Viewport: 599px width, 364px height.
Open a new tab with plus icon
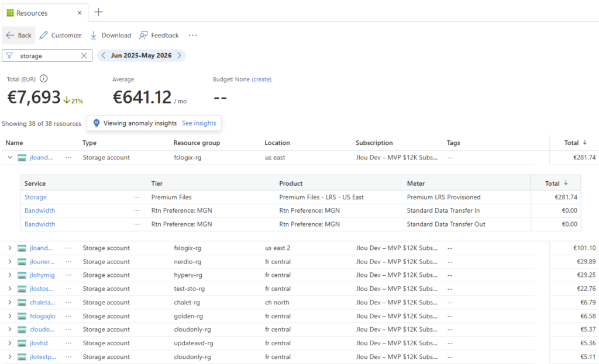tap(98, 12)
